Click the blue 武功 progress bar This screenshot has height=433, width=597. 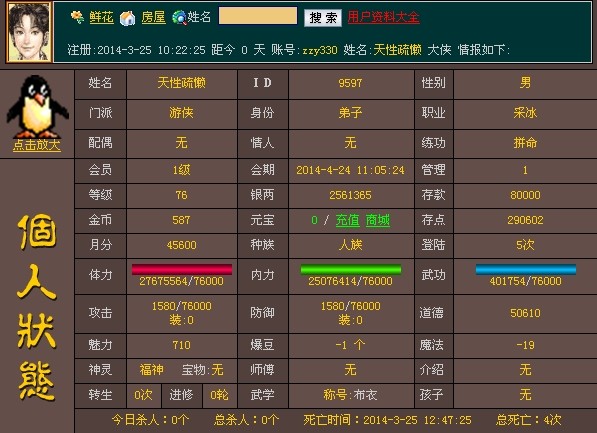click(x=525, y=269)
